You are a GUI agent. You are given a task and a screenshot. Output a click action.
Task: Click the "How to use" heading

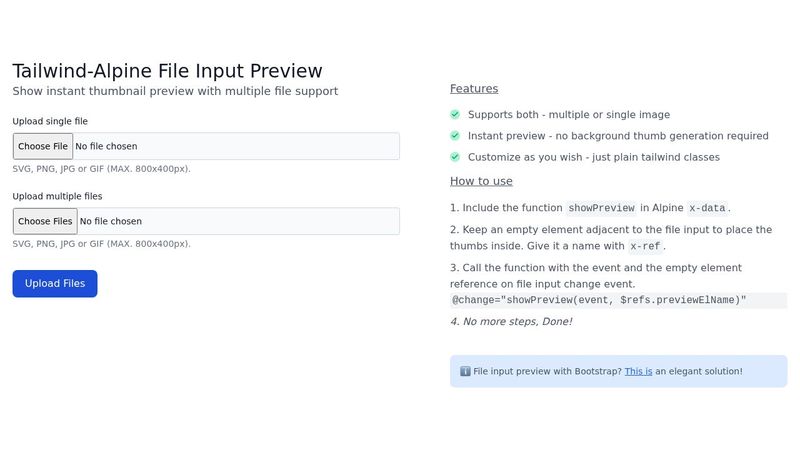481,181
